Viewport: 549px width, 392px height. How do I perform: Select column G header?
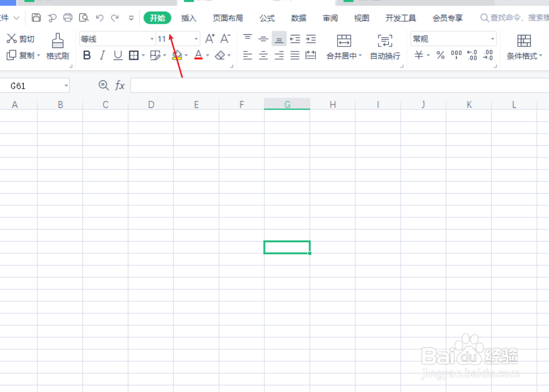(x=287, y=104)
